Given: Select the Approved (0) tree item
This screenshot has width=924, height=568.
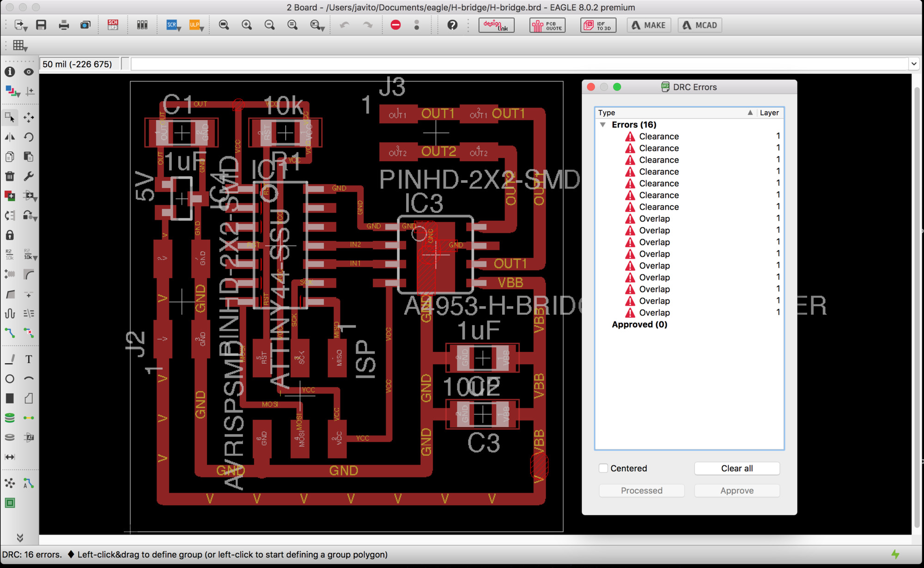Looking at the screenshot, I should coord(639,325).
